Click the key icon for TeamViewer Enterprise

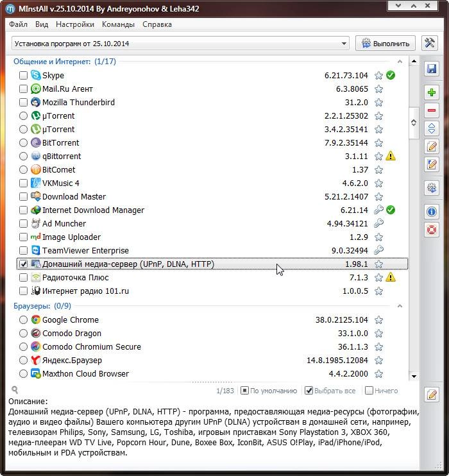[x=378, y=250]
